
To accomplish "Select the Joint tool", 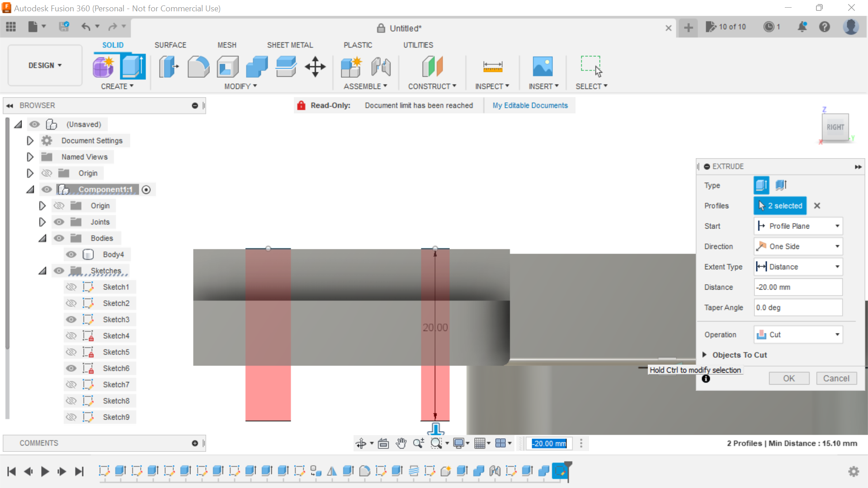I will pyautogui.click(x=381, y=67).
